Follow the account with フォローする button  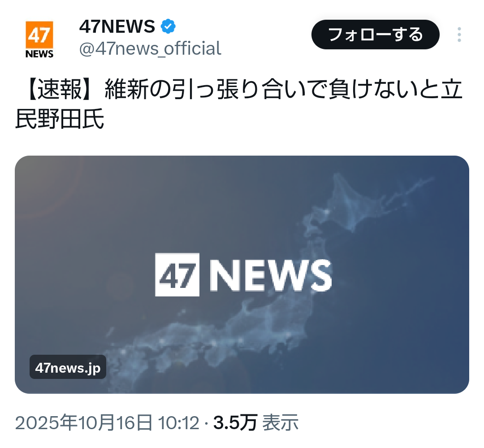(x=376, y=35)
